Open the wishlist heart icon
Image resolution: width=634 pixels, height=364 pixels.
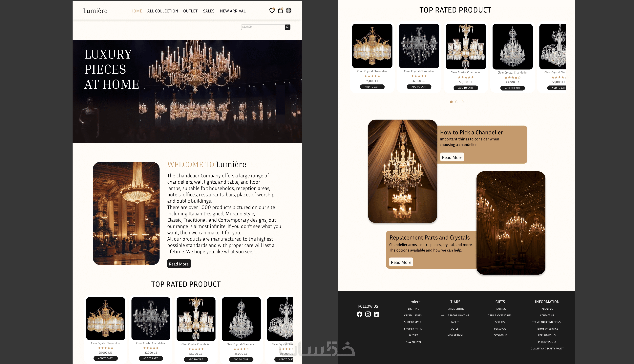(x=272, y=10)
